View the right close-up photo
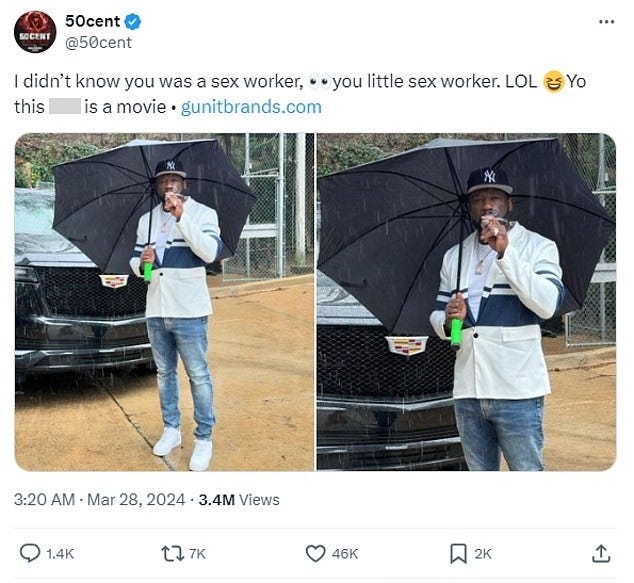Image resolution: width=634 pixels, height=583 pixels. click(466, 302)
